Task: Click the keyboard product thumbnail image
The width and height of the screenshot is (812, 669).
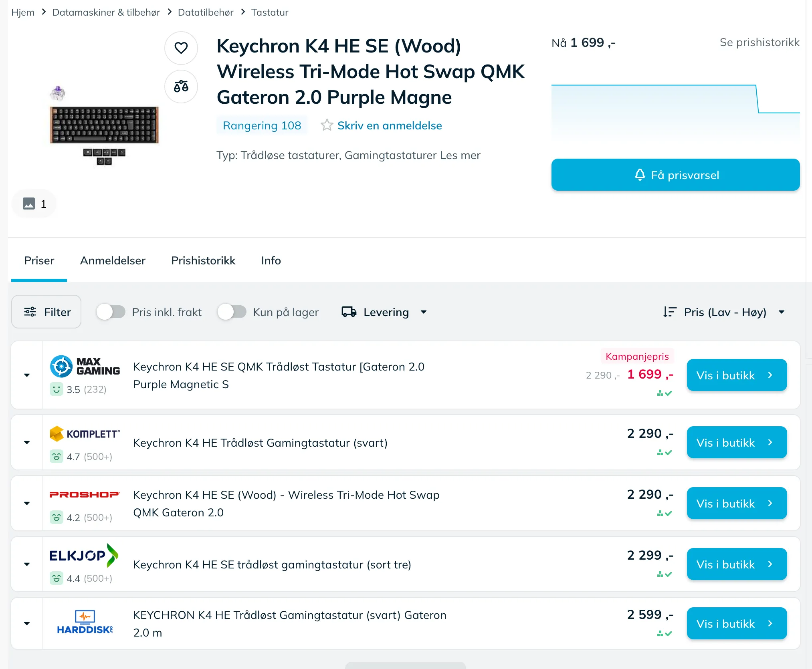Action: click(x=104, y=126)
